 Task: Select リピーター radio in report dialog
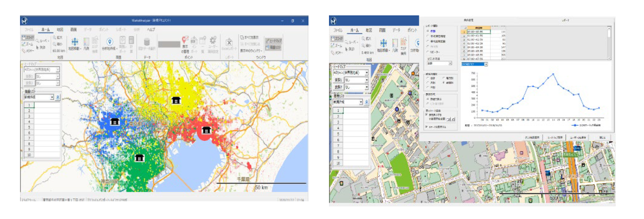pos(428,53)
